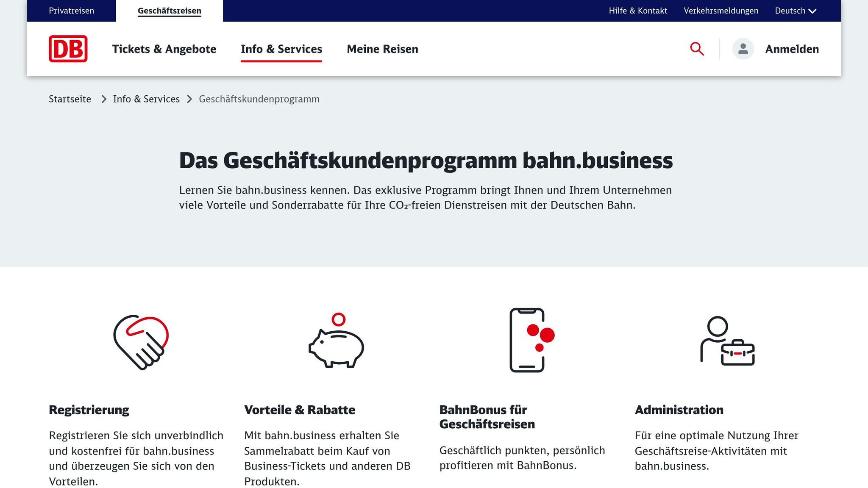Open Verkehrsmeldungen link
This screenshot has height=488, width=868.
click(721, 11)
